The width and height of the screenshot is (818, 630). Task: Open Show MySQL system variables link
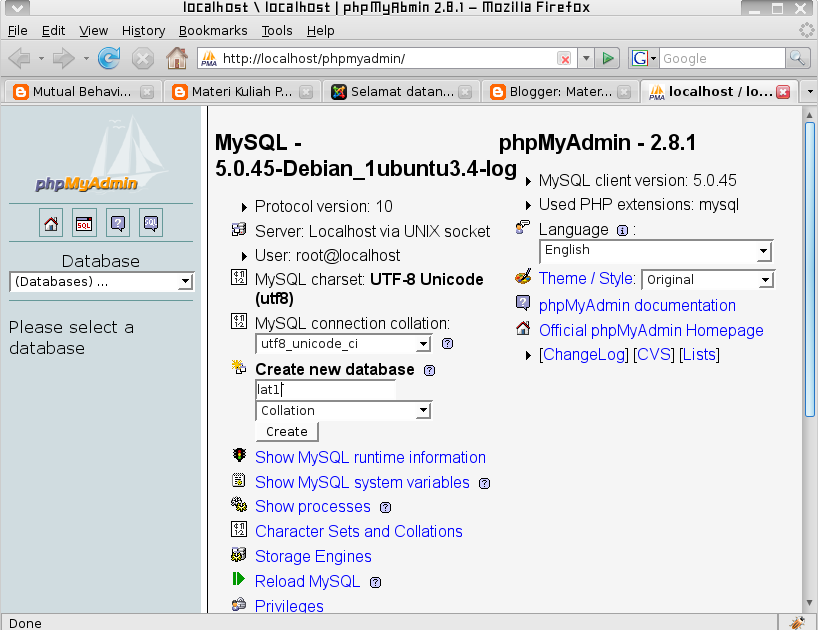pos(362,482)
